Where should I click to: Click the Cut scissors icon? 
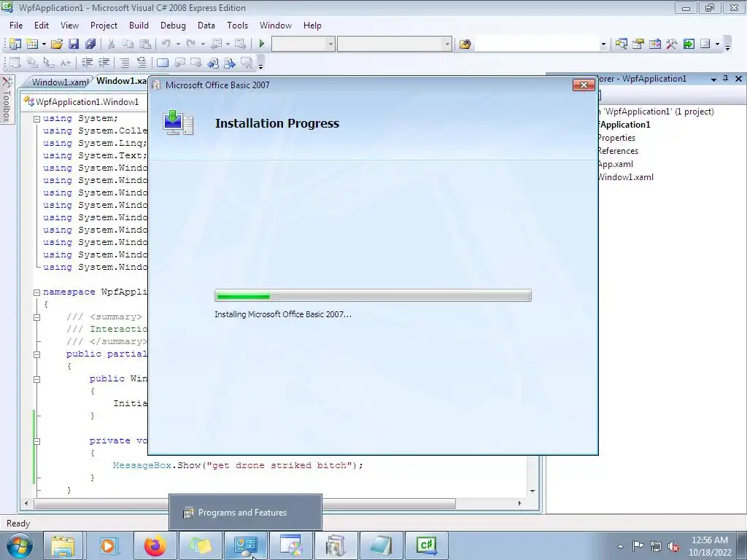111,44
